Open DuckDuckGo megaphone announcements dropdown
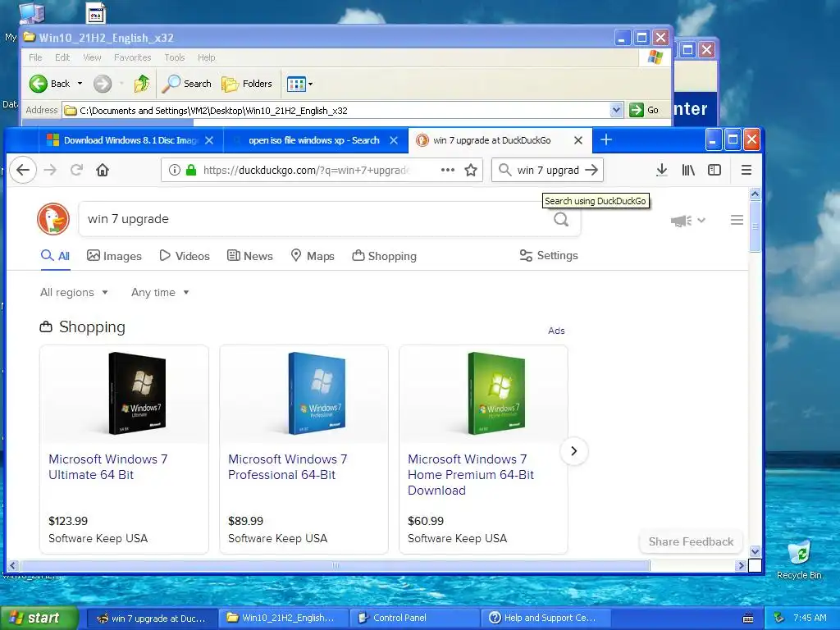The image size is (840, 630). [688, 220]
